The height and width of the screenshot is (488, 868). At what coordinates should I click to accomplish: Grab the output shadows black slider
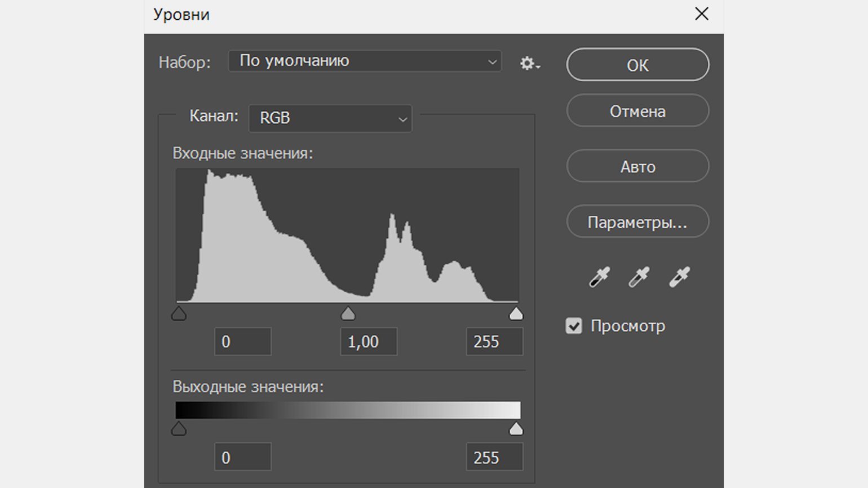click(x=179, y=429)
